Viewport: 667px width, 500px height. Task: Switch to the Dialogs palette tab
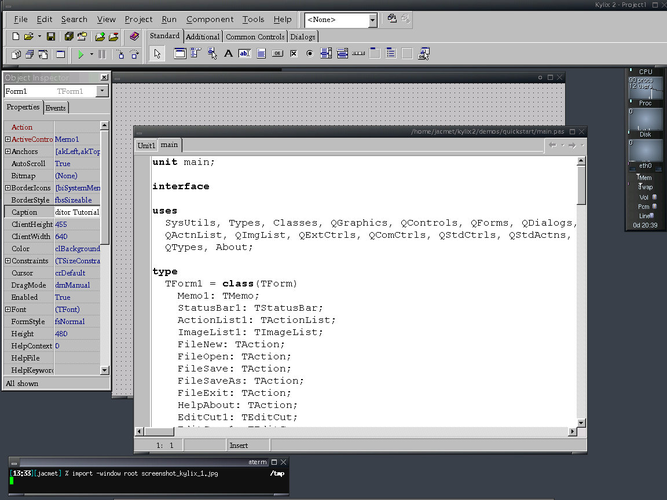303,37
